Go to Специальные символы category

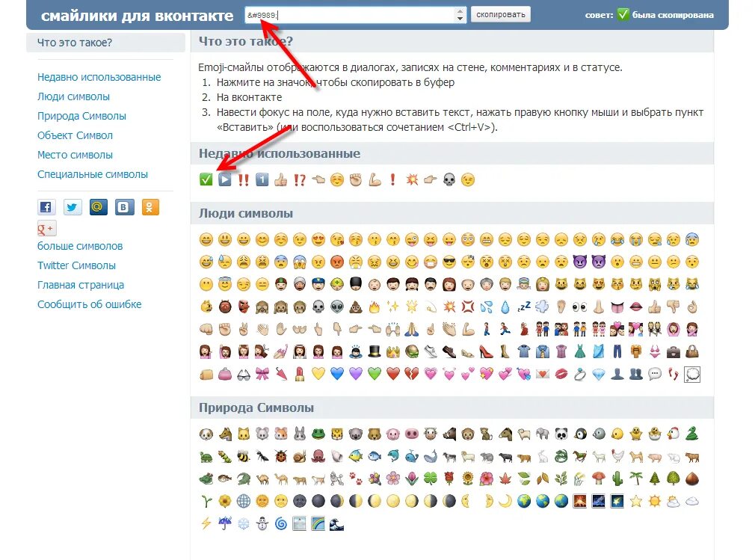click(x=93, y=174)
